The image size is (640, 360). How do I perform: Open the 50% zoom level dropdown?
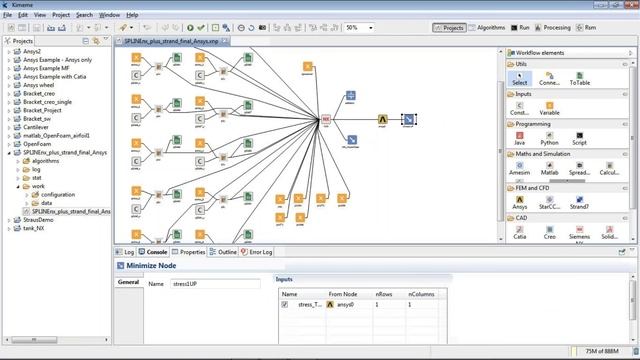(371, 28)
